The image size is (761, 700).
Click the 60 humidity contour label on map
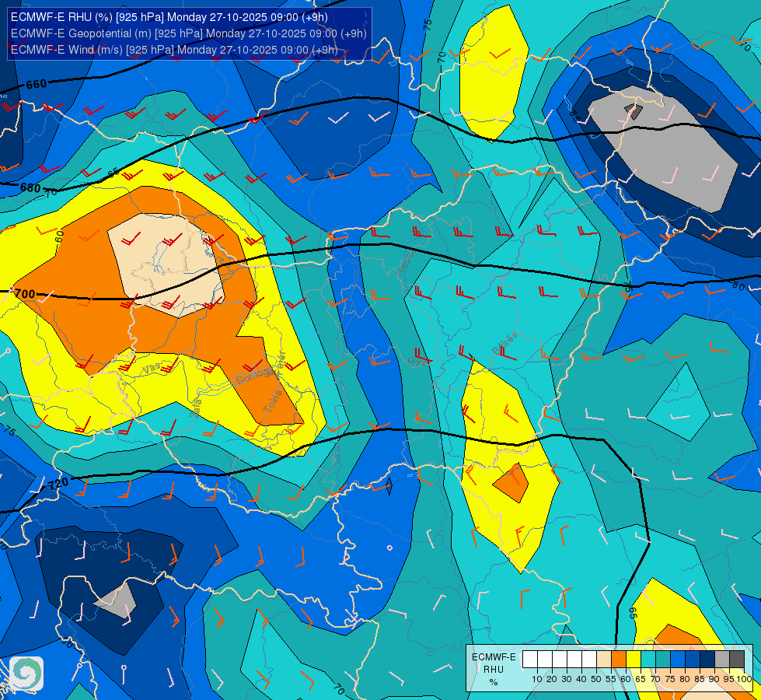coord(59,236)
